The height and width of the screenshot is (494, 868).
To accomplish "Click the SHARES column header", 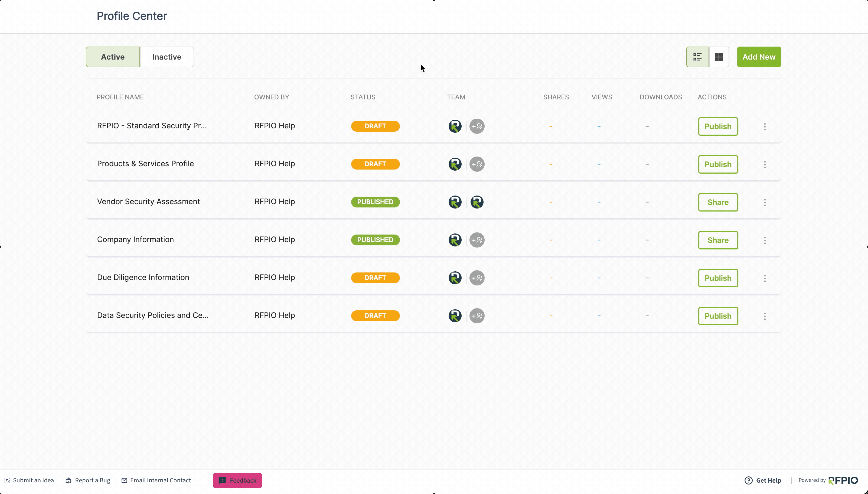I will coord(556,97).
